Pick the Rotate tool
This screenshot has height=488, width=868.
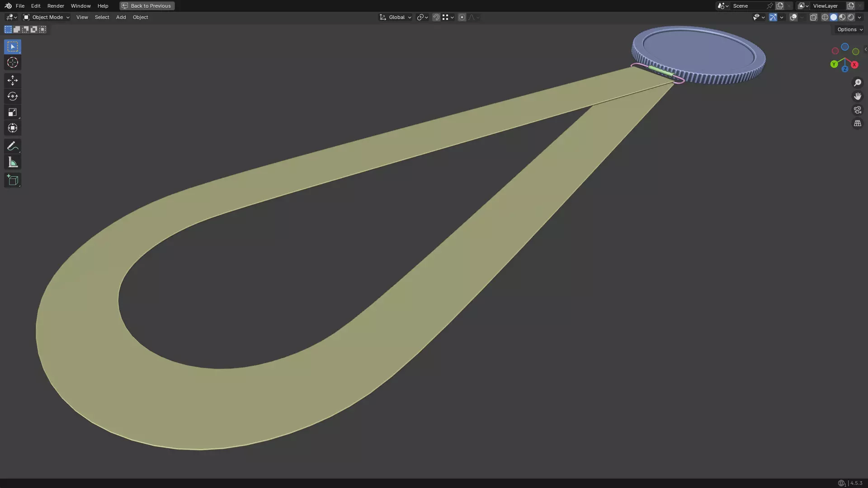[12, 96]
